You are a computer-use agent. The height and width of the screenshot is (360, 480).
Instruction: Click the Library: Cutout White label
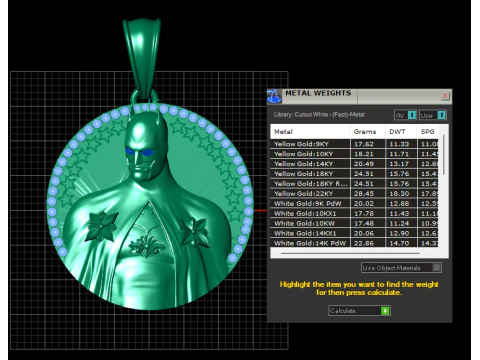pos(319,115)
